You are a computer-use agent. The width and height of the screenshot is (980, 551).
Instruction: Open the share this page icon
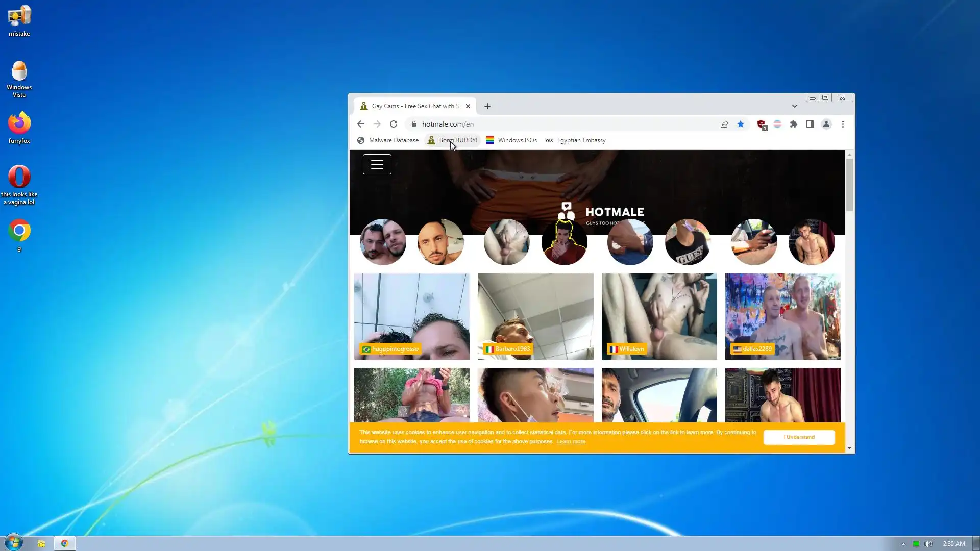click(x=724, y=124)
